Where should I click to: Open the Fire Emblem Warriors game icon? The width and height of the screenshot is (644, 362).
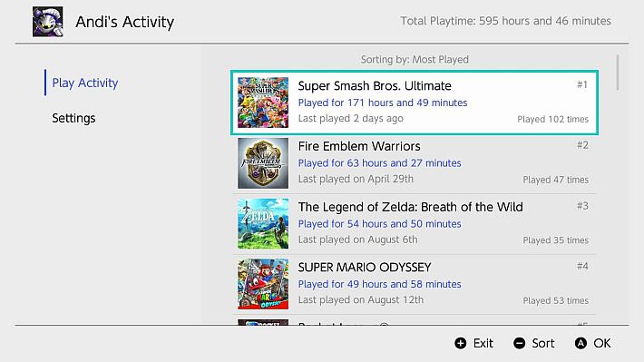pyautogui.click(x=263, y=163)
